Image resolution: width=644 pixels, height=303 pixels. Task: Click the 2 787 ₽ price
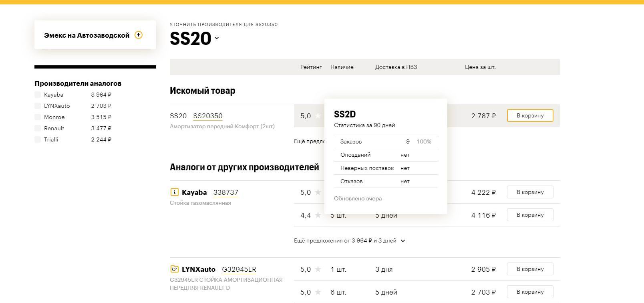point(483,116)
